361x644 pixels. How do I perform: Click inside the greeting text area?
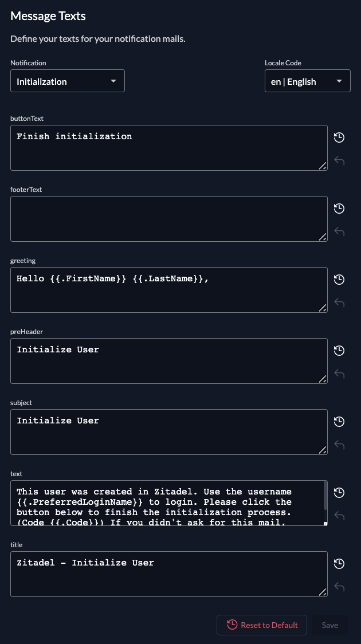pos(169,290)
